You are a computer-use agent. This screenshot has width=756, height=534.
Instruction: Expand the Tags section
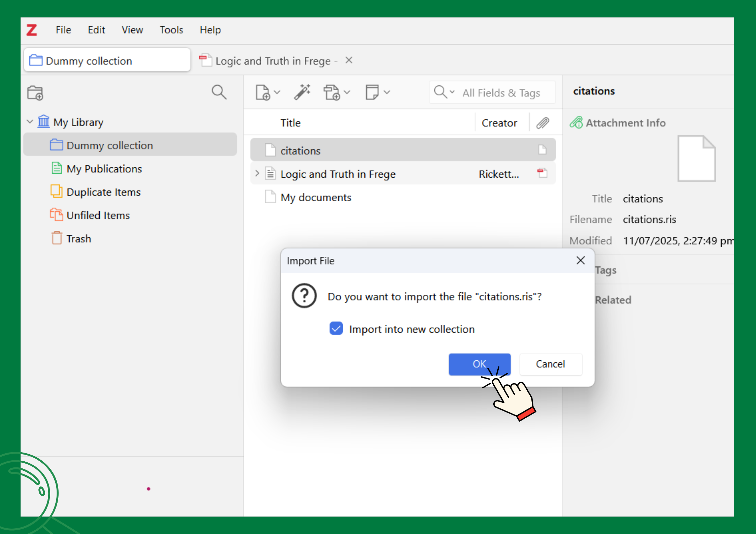coord(605,270)
